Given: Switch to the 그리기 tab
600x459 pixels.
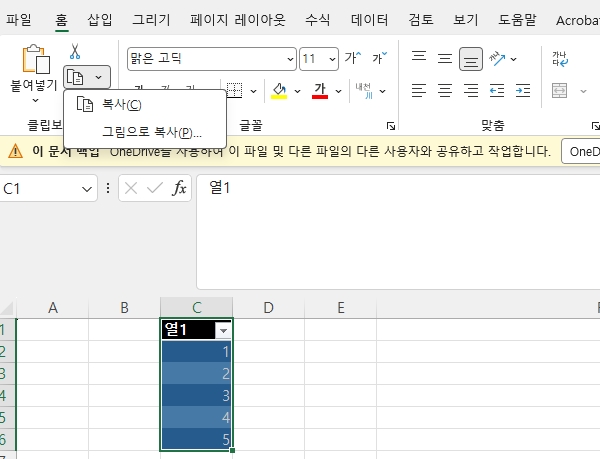Looking at the screenshot, I should click(151, 20).
